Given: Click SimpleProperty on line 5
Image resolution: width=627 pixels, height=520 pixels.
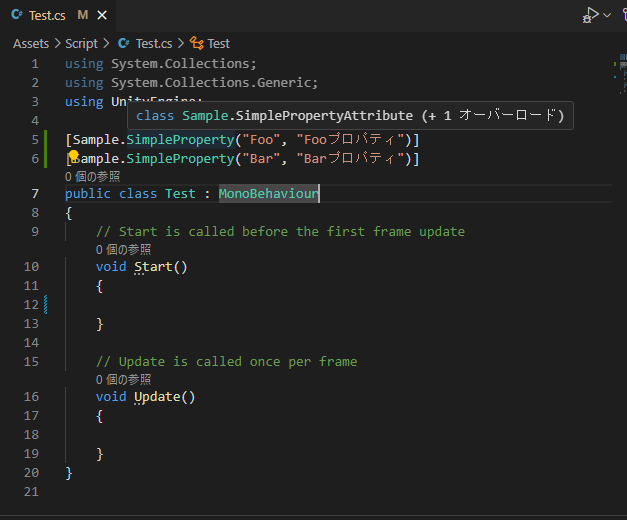Looking at the screenshot, I should (180, 140).
